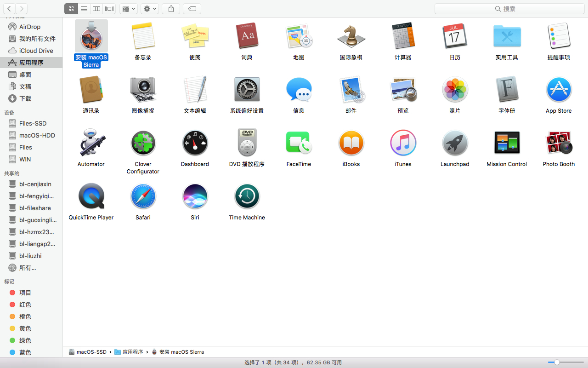Switch to icon view mode
The height and width of the screenshot is (368, 588).
pos(71,9)
